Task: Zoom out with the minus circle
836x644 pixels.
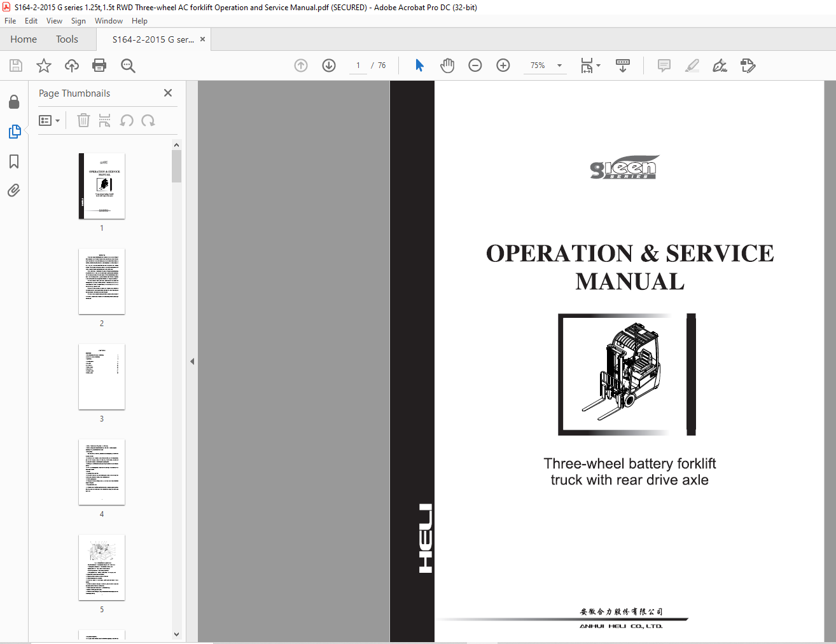Action: click(475, 65)
